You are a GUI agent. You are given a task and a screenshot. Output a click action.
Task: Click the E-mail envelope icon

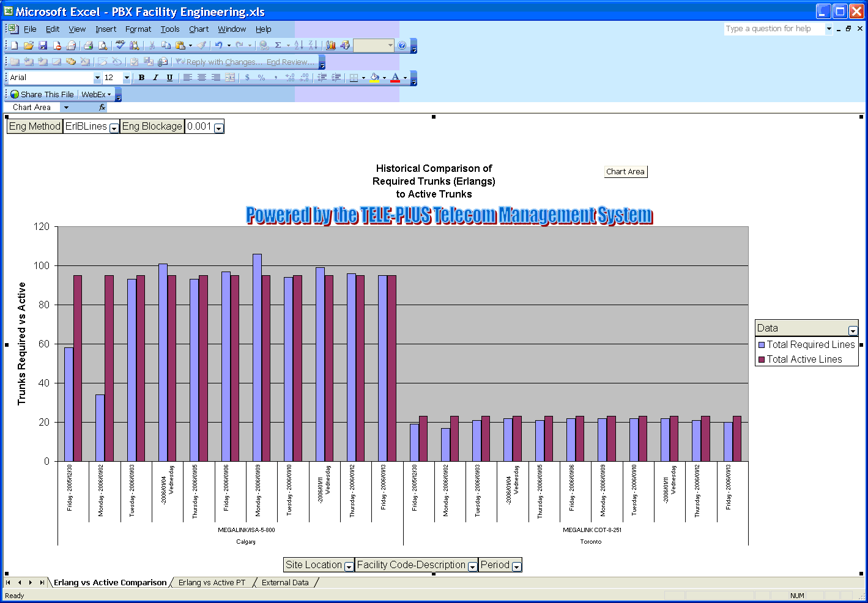(71, 45)
